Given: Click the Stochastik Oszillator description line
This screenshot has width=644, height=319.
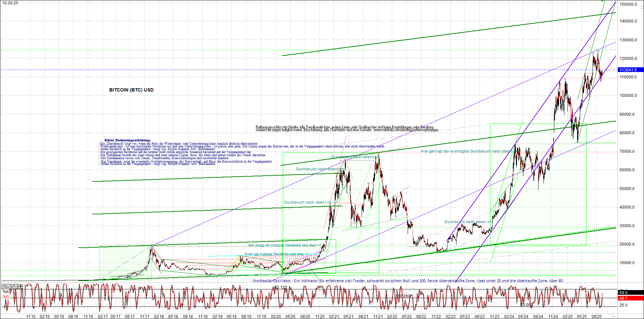Looking at the screenshot, I should (407, 281).
